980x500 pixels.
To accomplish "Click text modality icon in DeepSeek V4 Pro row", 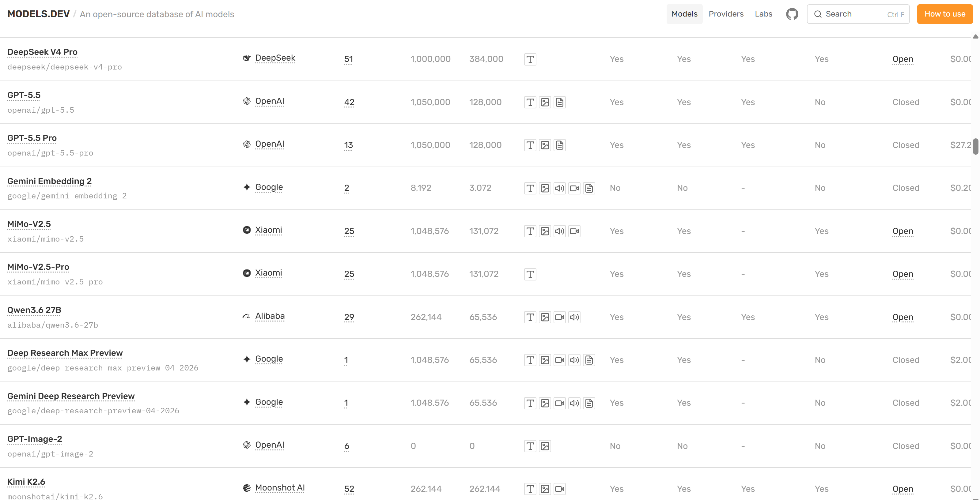I will (x=530, y=59).
